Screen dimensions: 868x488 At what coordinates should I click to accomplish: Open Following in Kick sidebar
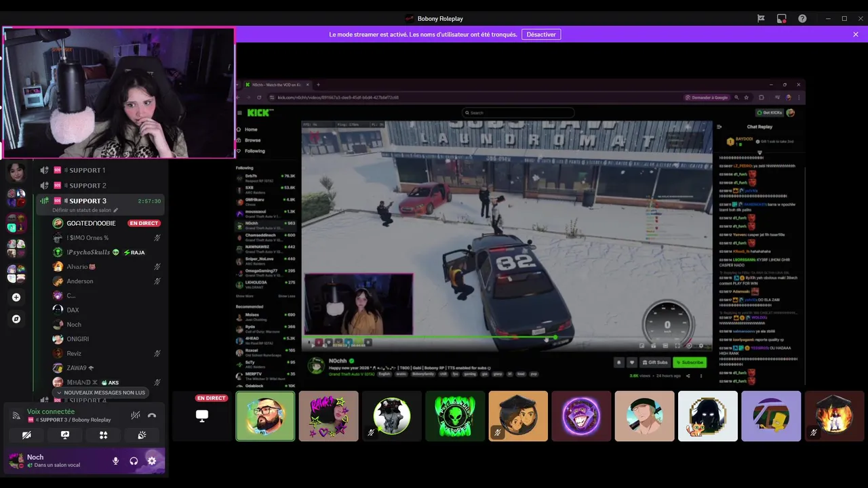tap(254, 151)
